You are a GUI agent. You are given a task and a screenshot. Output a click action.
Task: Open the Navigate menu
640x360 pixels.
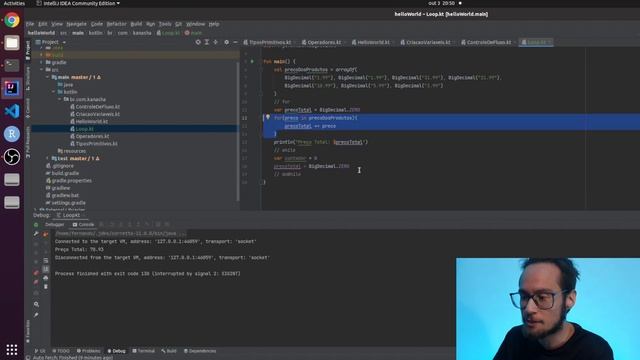click(76, 24)
